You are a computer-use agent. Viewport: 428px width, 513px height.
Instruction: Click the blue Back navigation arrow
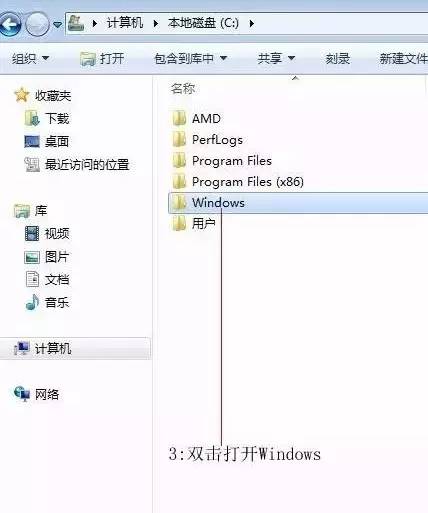tap(10, 24)
